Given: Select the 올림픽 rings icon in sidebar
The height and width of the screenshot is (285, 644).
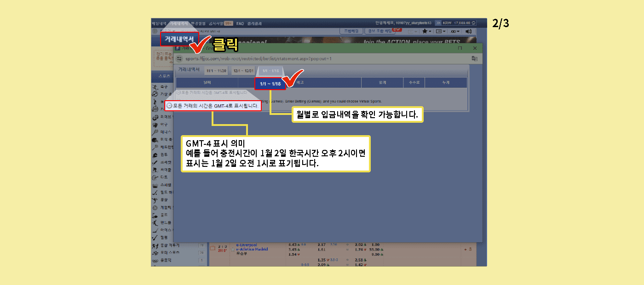Looking at the screenshot, I should [155, 260].
